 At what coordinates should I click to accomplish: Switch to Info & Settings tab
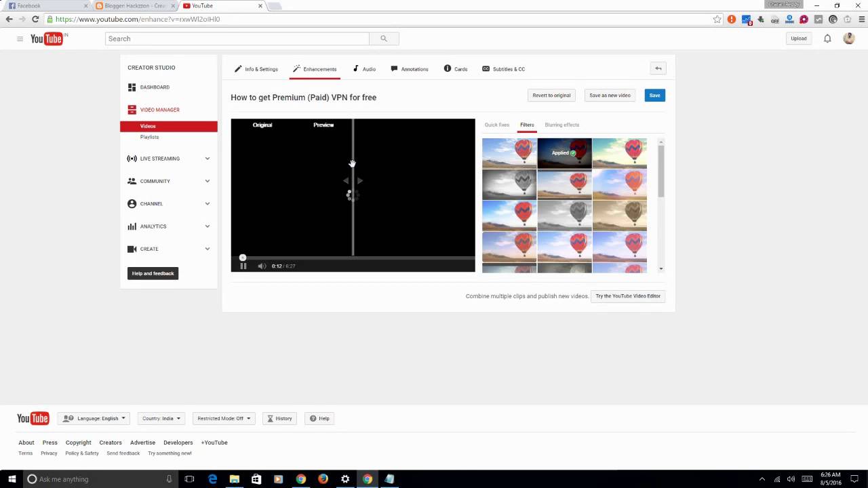coord(256,69)
